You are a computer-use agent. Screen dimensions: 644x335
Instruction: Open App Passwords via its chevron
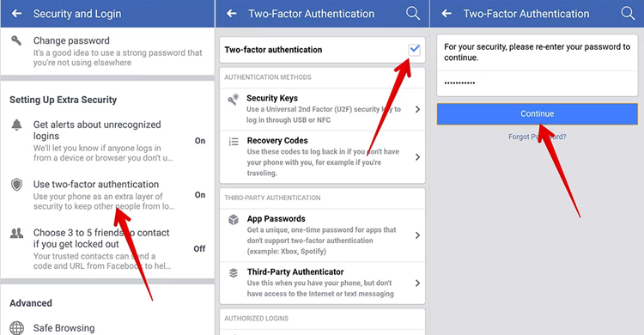417,235
